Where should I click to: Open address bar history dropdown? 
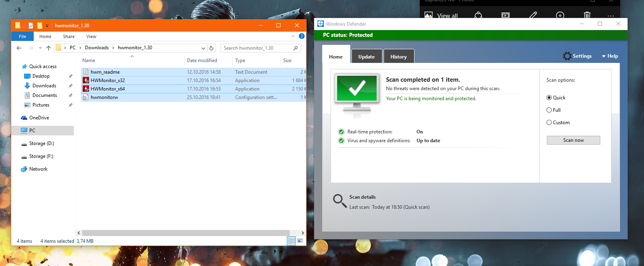[203, 48]
